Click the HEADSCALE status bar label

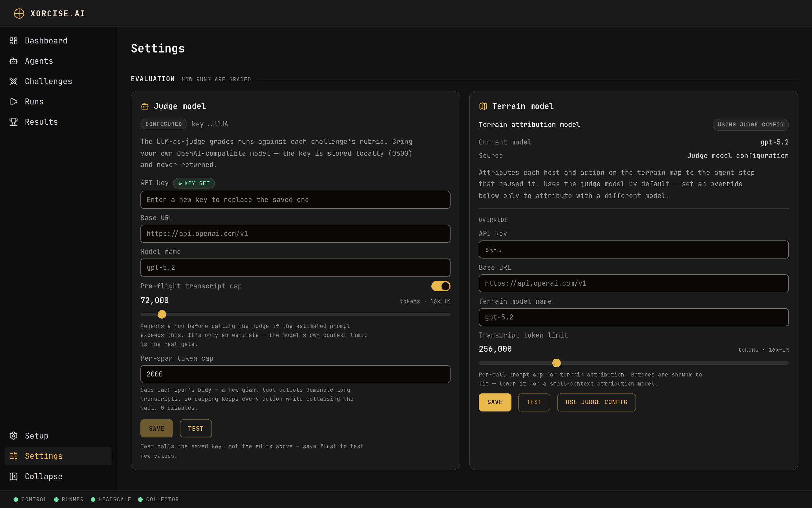point(115,499)
